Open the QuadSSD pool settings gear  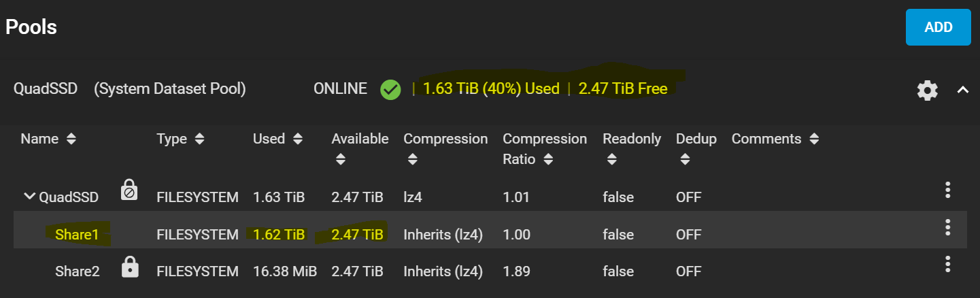pyautogui.click(x=928, y=90)
